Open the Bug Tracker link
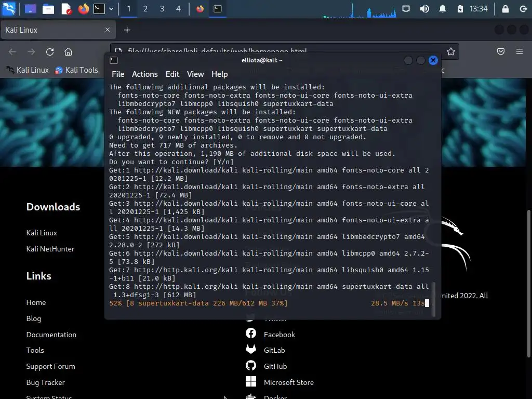 (x=46, y=382)
